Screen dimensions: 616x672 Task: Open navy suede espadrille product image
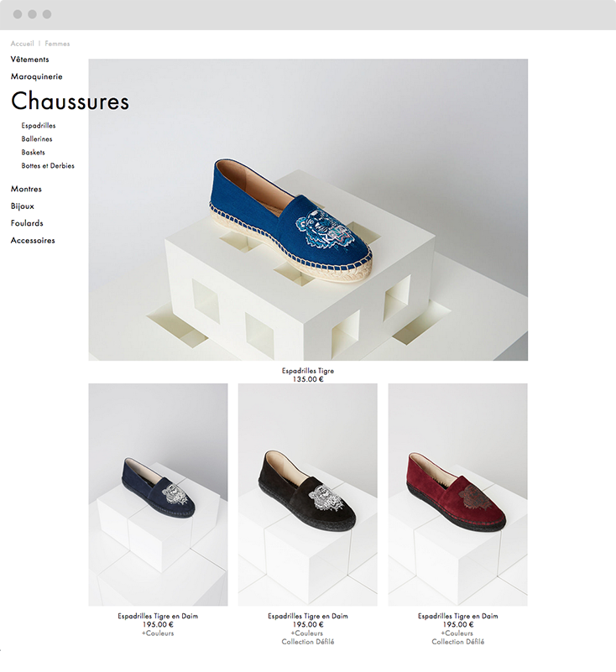158,495
